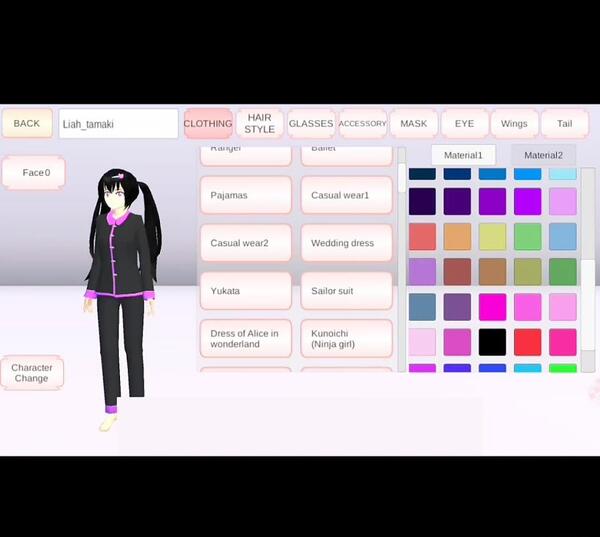
Task: Select the Kunoichi (Ninja girl) outfit
Action: tap(346, 339)
